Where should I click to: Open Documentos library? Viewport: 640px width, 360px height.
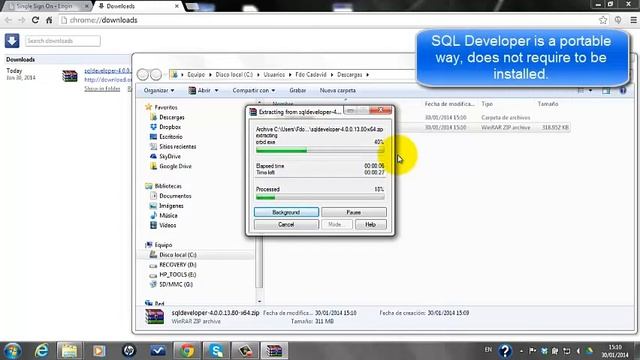point(175,196)
